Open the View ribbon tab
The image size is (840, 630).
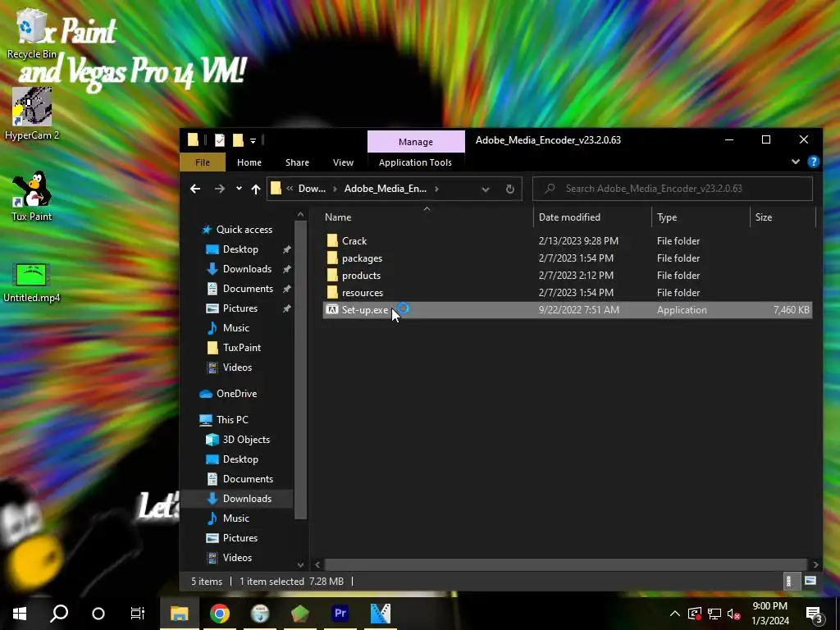point(343,162)
